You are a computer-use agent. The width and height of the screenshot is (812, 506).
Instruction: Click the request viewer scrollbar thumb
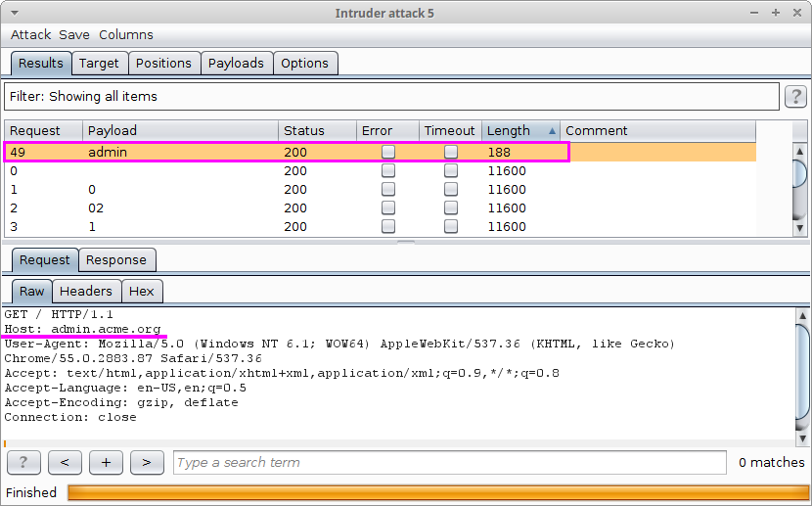click(802, 372)
